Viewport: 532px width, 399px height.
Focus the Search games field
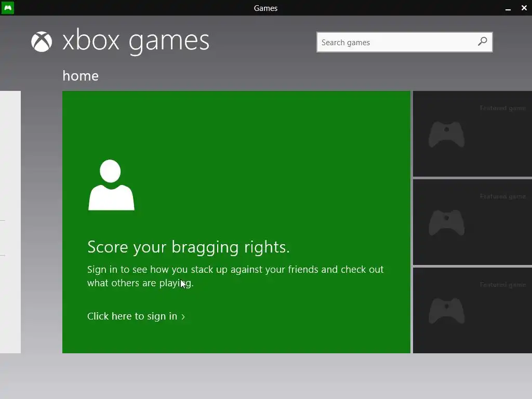[404, 42]
